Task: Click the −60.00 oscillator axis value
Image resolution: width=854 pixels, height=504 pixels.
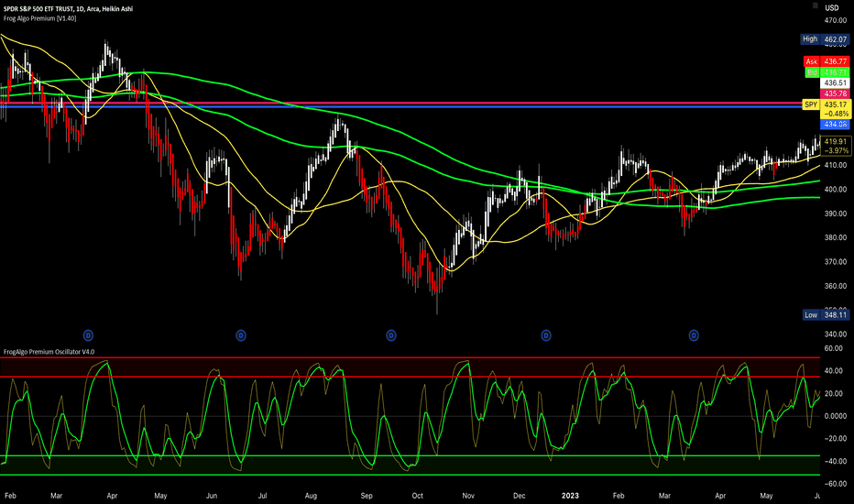Action: point(835,484)
